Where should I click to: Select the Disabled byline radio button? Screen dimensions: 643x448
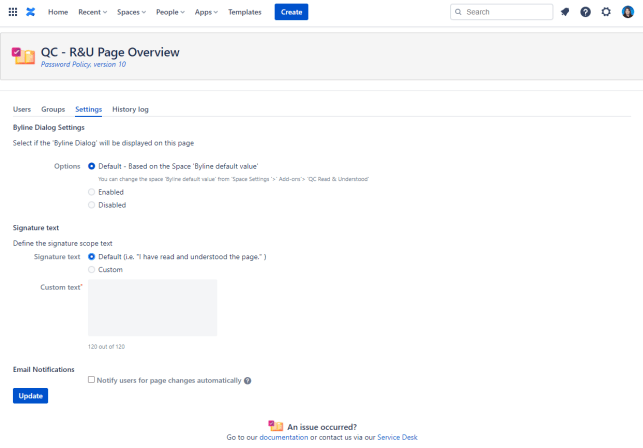coord(91,205)
